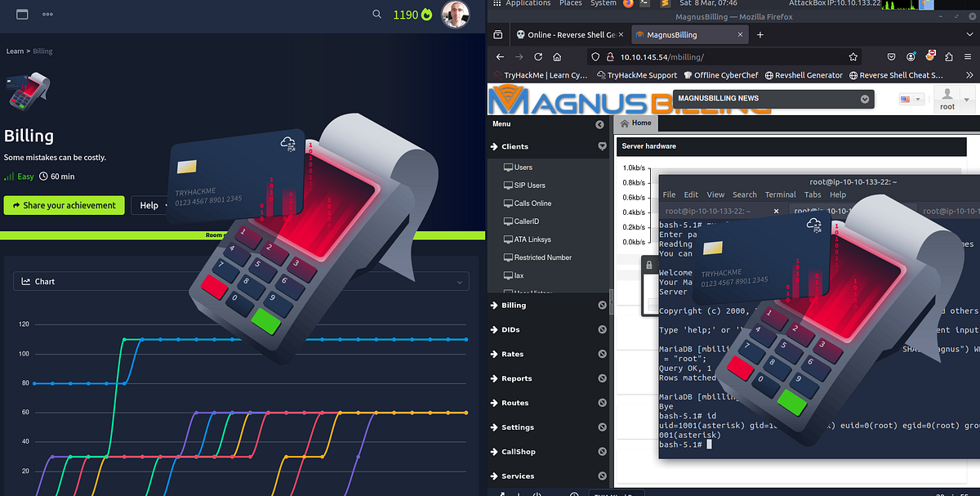Viewport: 980px width, 496px height.
Task: Click the Firefox home icon
Action: tap(557, 57)
